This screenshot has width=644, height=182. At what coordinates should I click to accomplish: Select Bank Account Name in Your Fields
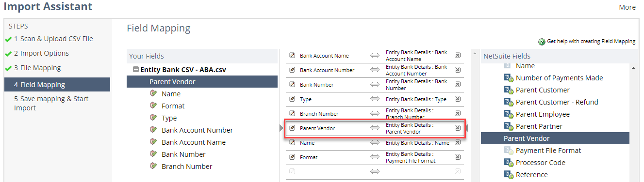tap(194, 142)
